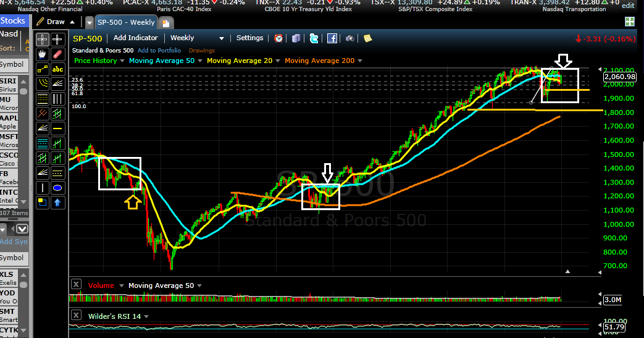
Task: Open the yellow sticky note icon
Action: pyautogui.click(x=367, y=38)
